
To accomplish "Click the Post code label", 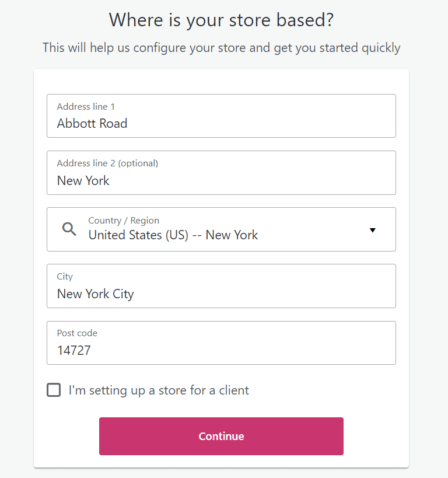I will coord(77,333).
